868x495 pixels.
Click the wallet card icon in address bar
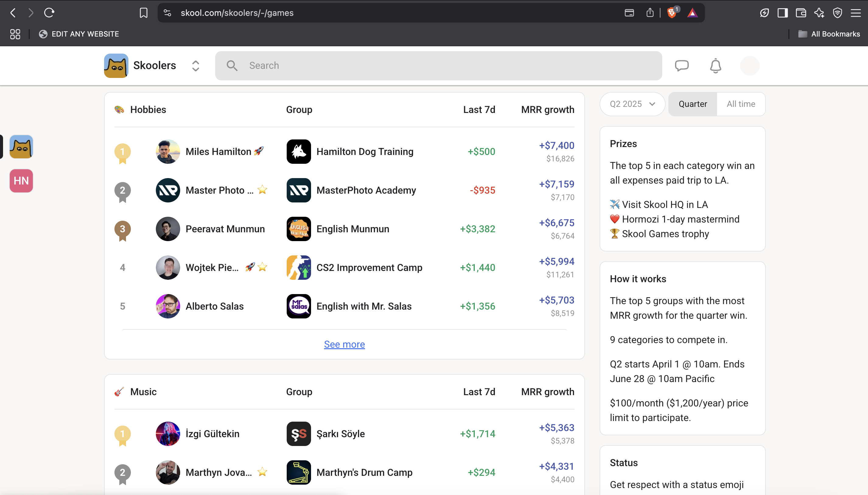pos(629,13)
